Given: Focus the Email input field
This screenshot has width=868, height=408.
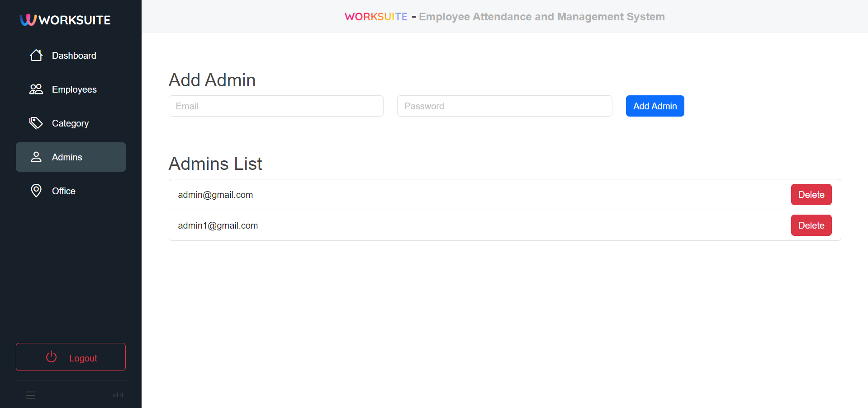Looking at the screenshot, I should point(276,106).
